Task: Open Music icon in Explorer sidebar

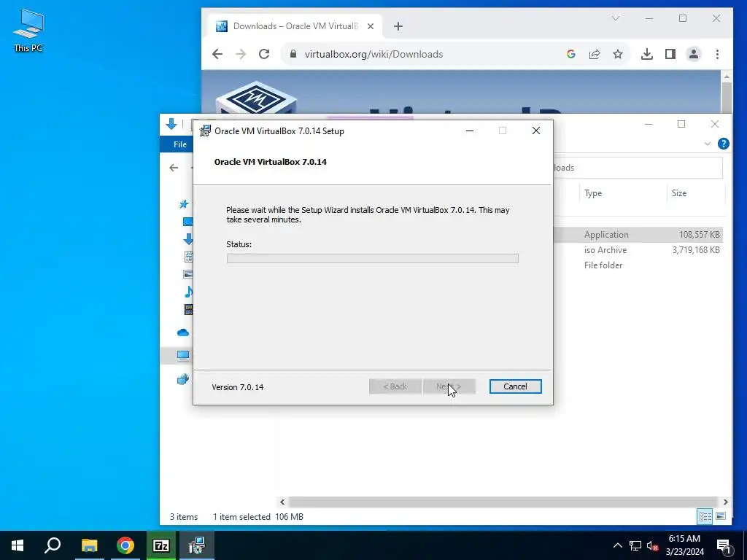Action: pos(189,292)
